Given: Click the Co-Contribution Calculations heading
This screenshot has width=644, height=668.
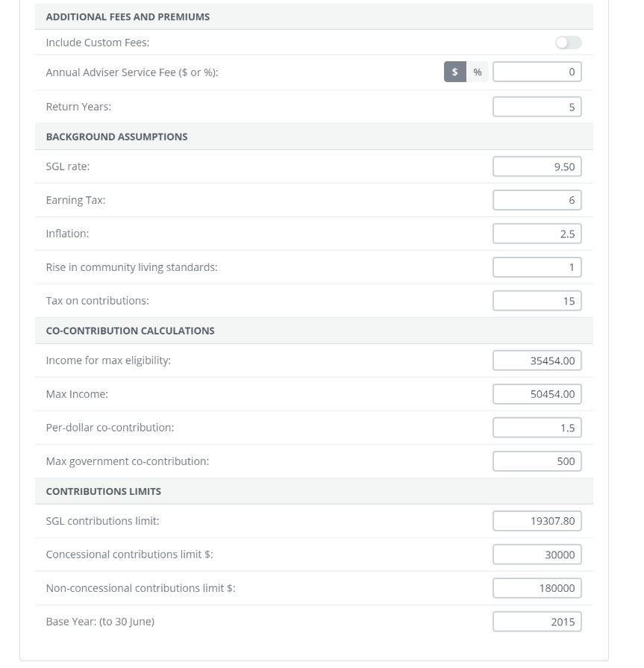Looking at the screenshot, I should pyautogui.click(x=130, y=331).
